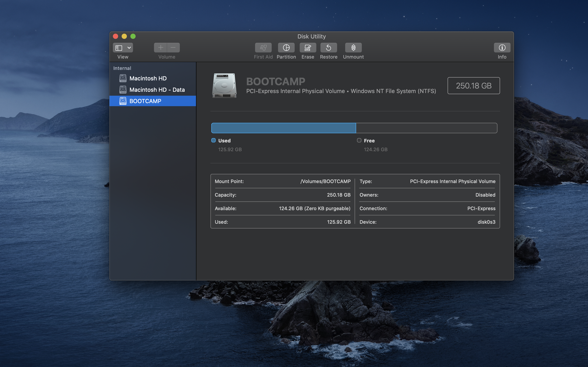Click the large BOOTCAMP drive image
Screen dimensions: 588x367
[224, 86]
